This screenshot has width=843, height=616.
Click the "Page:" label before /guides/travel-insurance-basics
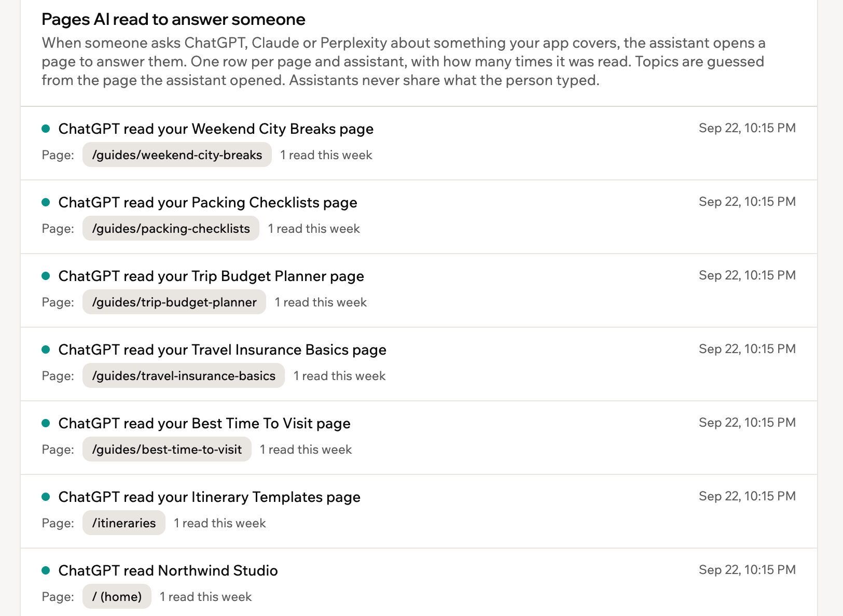(x=58, y=376)
